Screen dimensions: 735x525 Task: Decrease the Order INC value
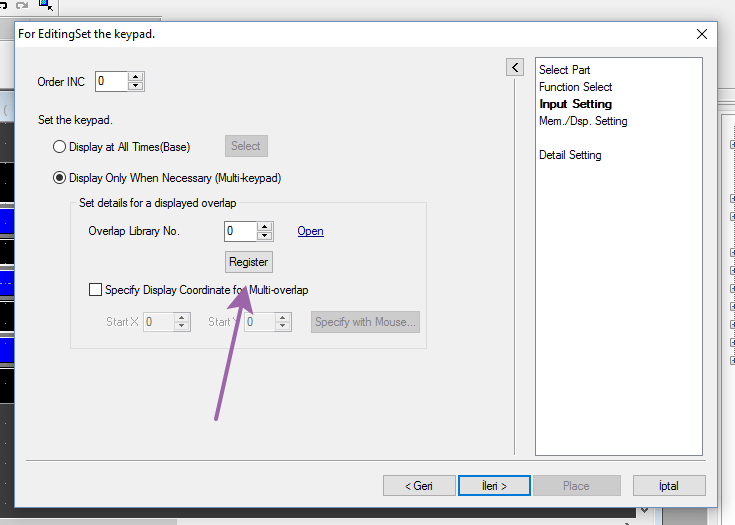click(x=136, y=86)
